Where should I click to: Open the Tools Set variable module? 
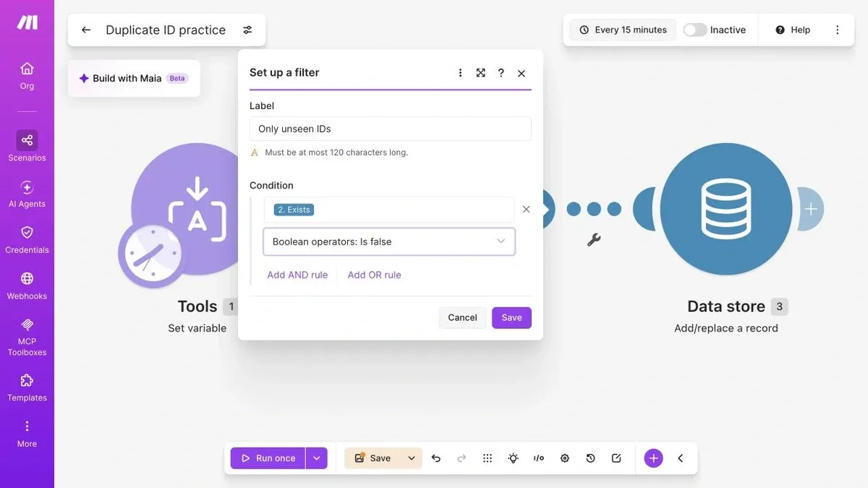(197, 209)
